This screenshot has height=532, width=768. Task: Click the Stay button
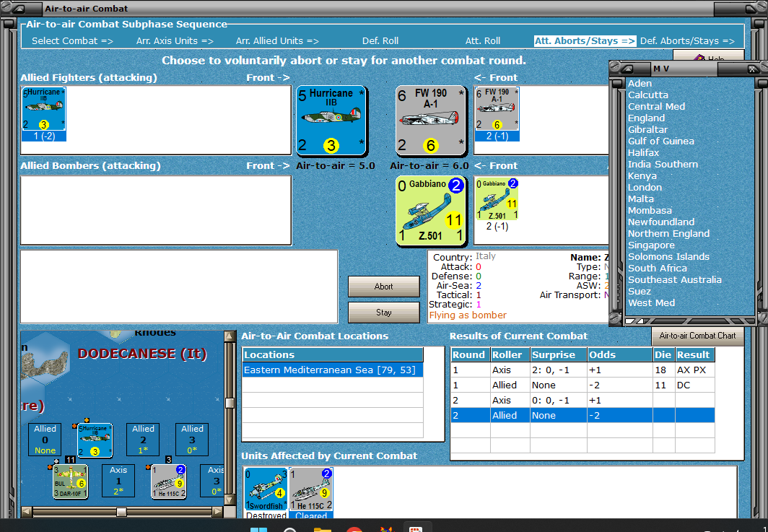[383, 312]
